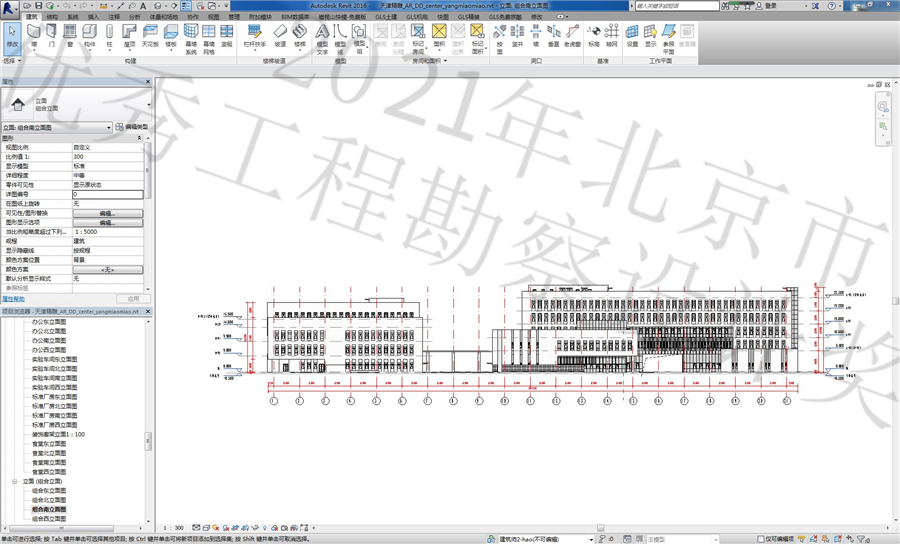The width and height of the screenshot is (900, 544).
Task: Select the Ceiling (天花板) tool
Action: pos(150,34)
